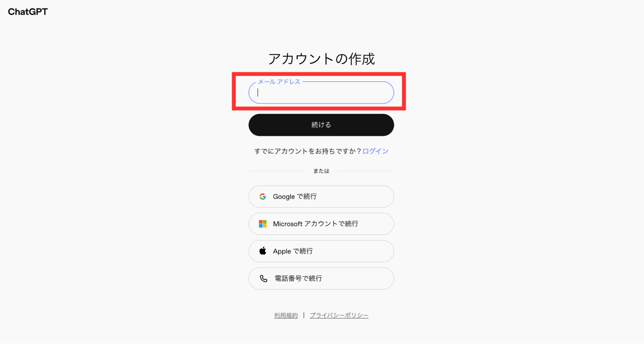Choose Google で続行 sign-up option

coord(321,197)
